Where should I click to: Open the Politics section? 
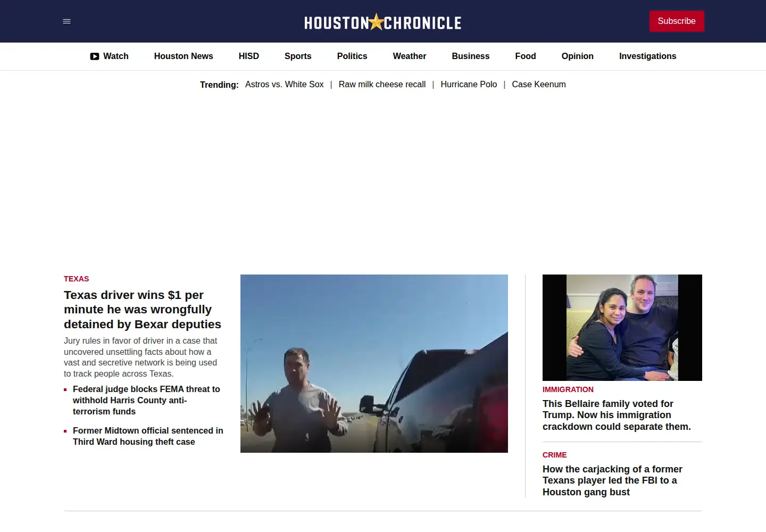click(x=352, y=56)
